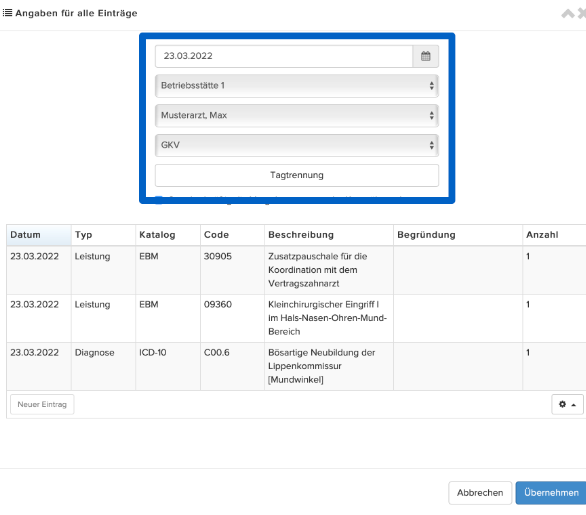Click the Zusatzpauschale für die Koordination description
This screenshot has width=586, height=515.
329,270
